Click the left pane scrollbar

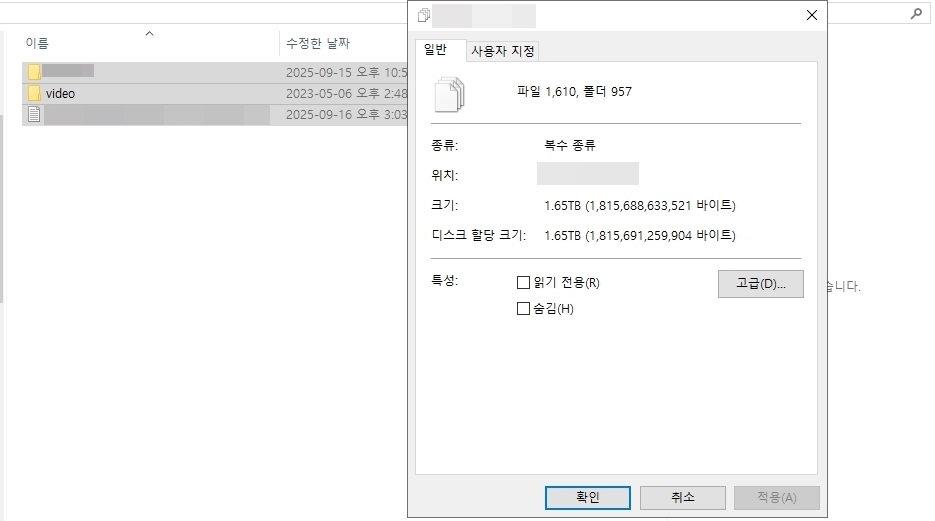(2, 209)
